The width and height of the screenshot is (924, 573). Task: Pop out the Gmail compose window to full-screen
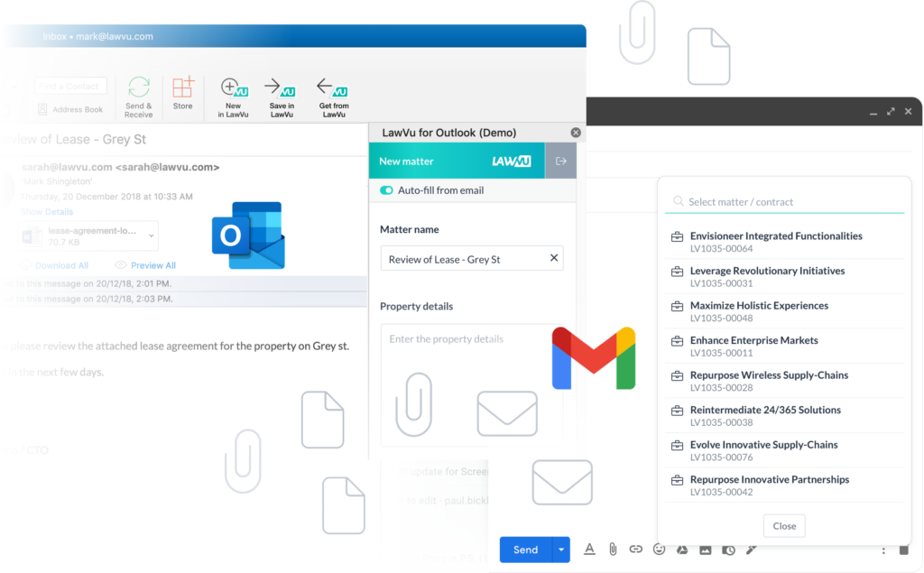tap(891, 111)
